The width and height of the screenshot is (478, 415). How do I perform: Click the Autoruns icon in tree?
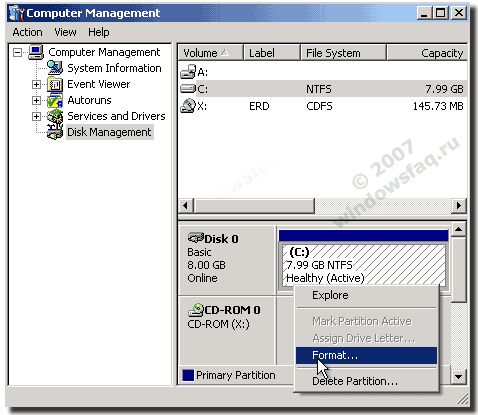pyautogui.click(x=55, y=100)
